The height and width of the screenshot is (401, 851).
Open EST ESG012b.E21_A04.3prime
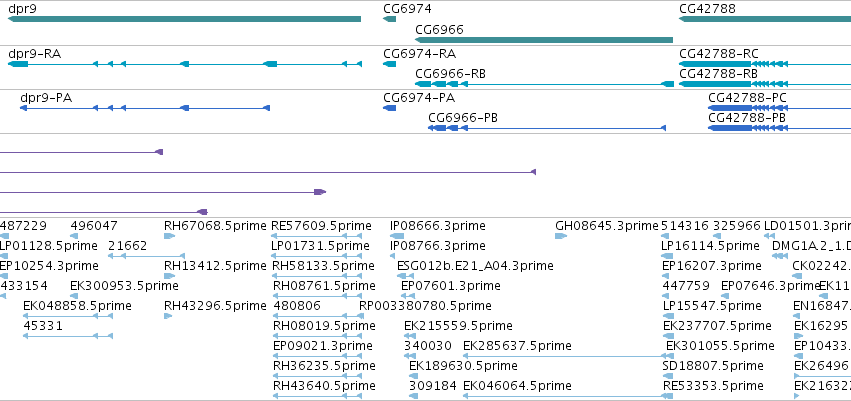pyautogui.click(x=475, y=266)
